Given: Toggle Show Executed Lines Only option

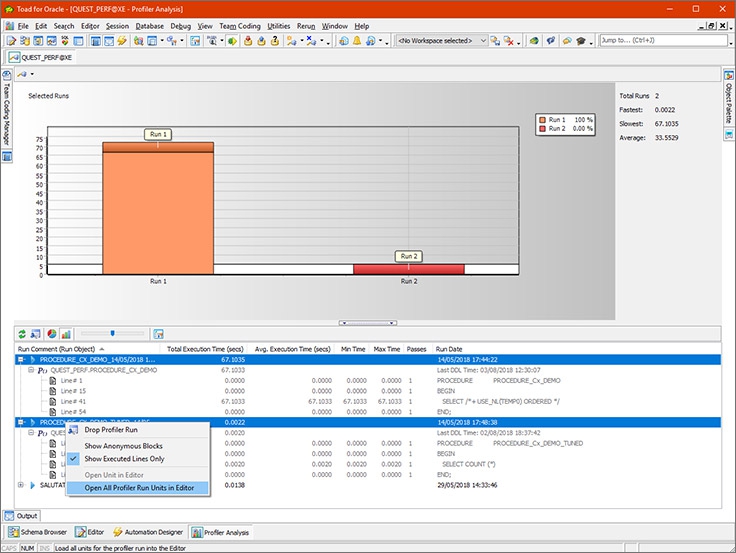Looking at the screenshot, I should pyautogui.click(x=124, y=459).
